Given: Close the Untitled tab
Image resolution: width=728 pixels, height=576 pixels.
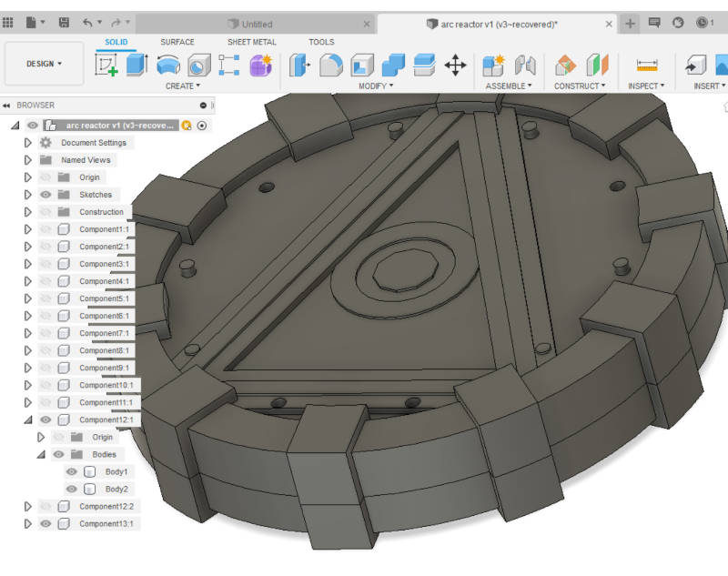Looking at the screenshot, I should (367, 25).
